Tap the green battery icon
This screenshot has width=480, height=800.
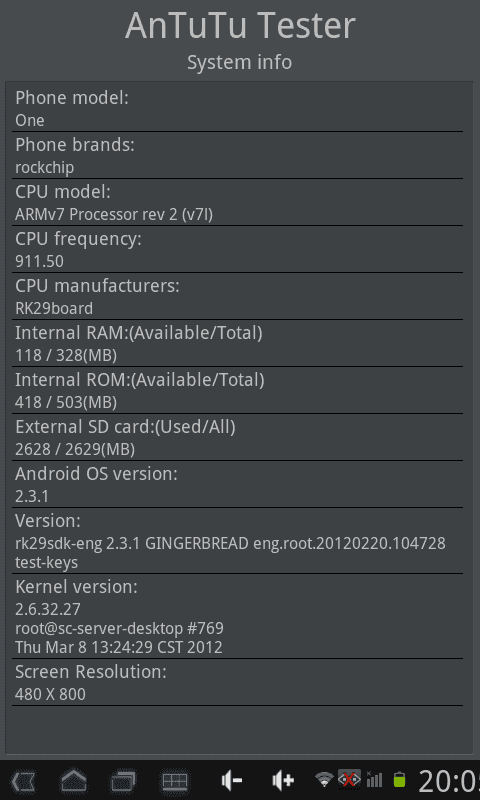pyautogui.click(x=399, y=780)
